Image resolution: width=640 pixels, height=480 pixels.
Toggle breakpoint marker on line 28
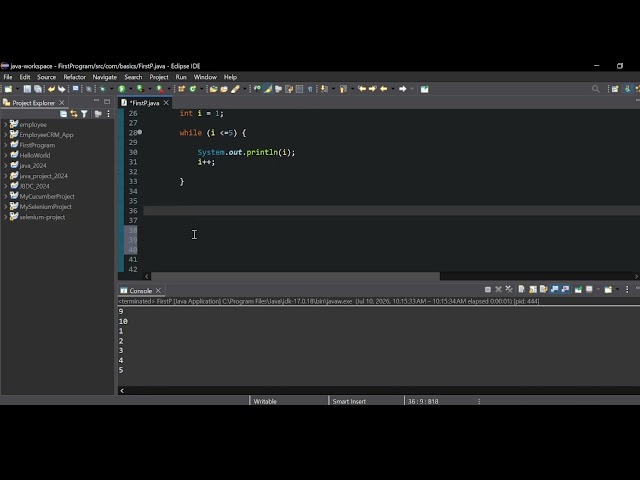pos(140,132)
